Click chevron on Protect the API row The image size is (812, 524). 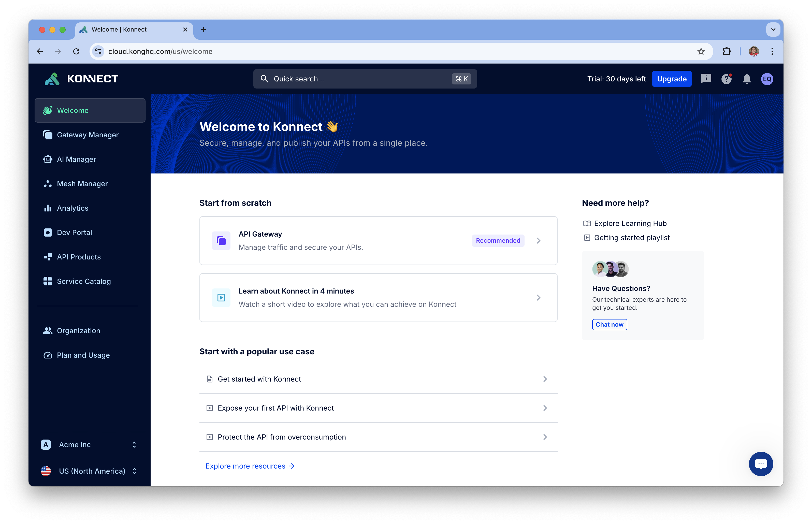[545, 437]
